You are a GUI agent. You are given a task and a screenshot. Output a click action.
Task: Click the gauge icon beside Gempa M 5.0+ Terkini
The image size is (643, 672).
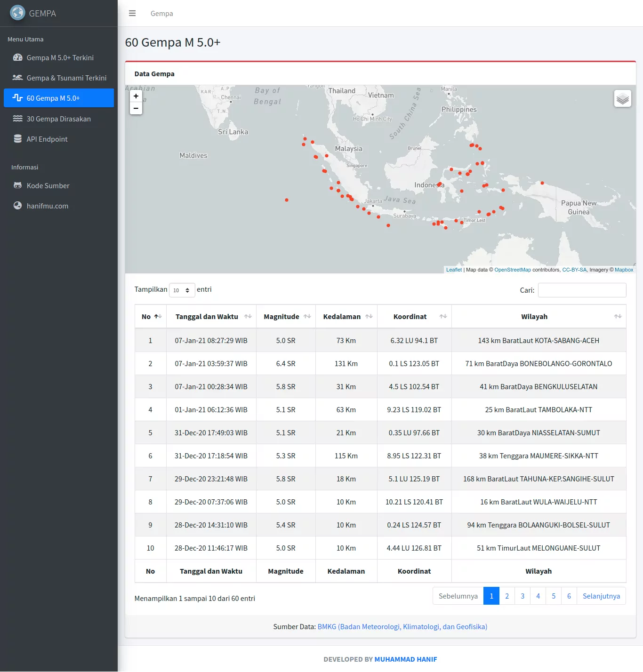[17, 57]
